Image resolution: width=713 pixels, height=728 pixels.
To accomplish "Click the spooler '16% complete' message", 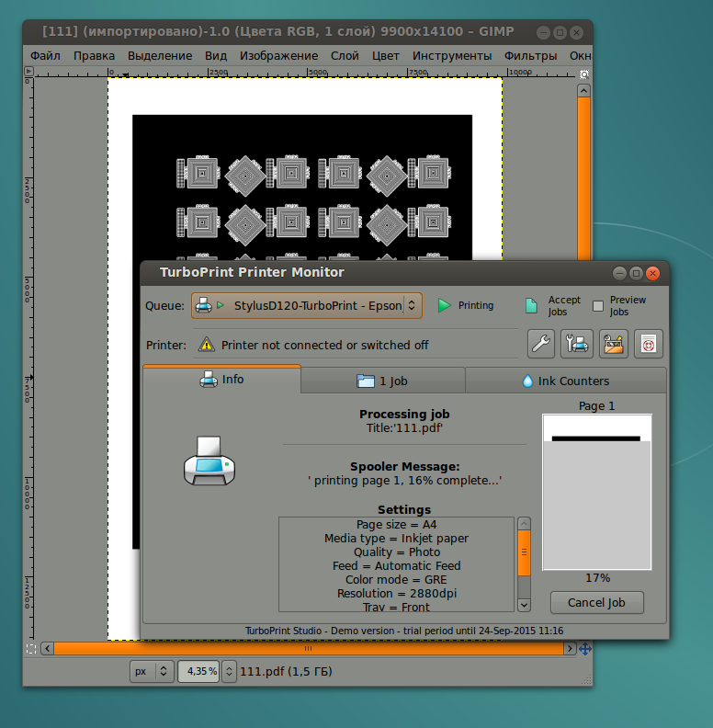I will click(x=404, y=481).
